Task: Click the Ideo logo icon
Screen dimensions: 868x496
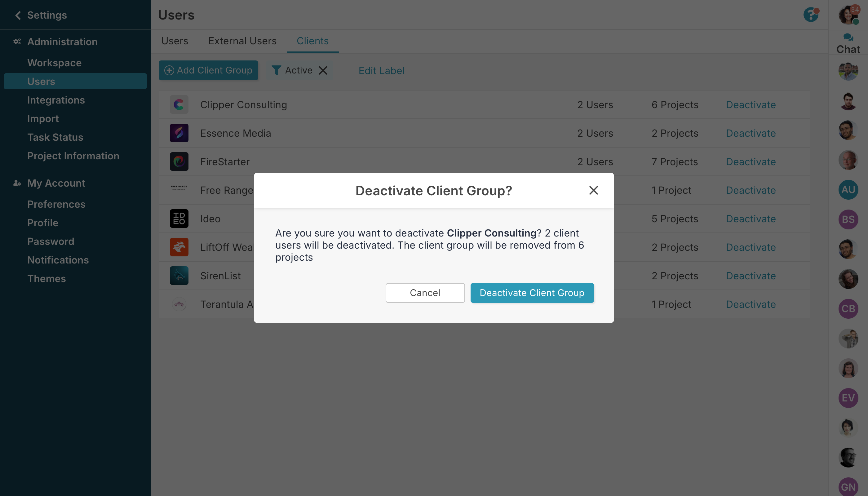Action: 179,219
